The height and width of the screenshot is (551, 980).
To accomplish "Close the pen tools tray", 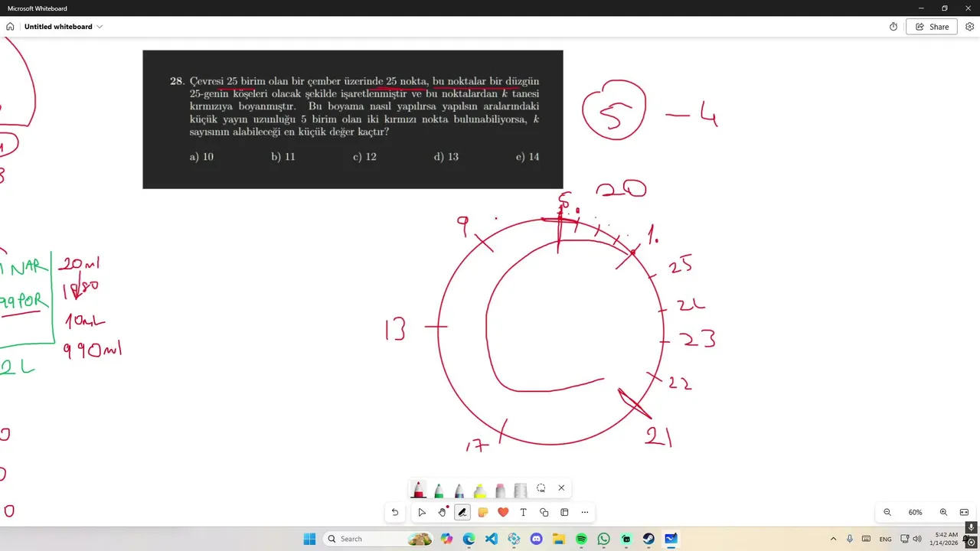I will coord(561,488).
